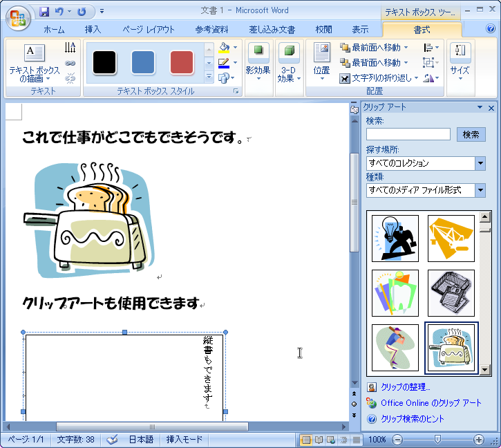Image resolution: width=501 pixels, height=448 pixels.
Task: Open the shape outline dropdown arrow
Action: tap(236, 63)
